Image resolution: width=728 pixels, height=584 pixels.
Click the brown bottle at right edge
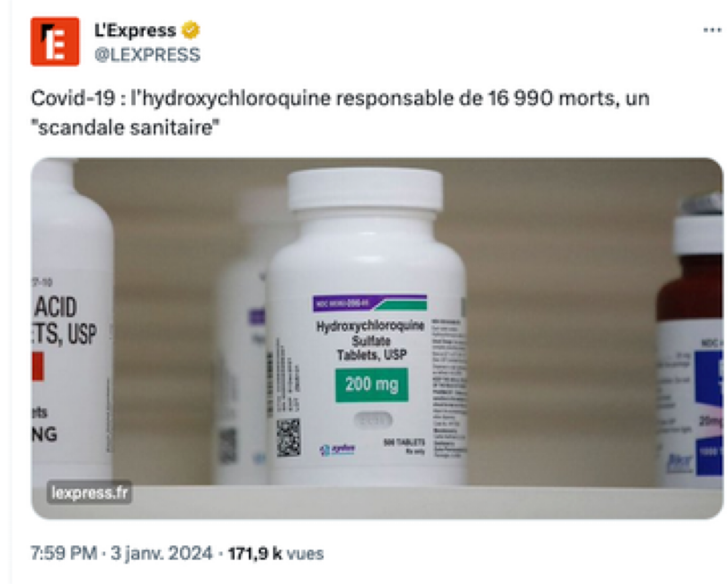point(691,343)
